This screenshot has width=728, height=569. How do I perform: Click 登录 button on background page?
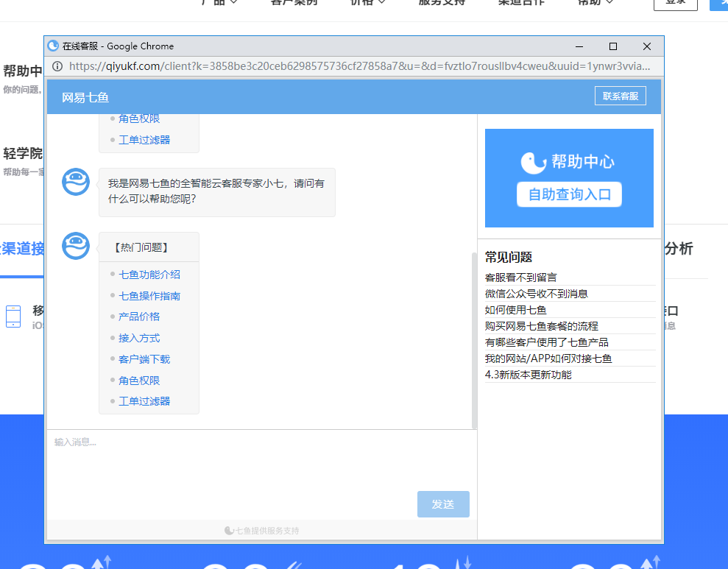point(676,4)
